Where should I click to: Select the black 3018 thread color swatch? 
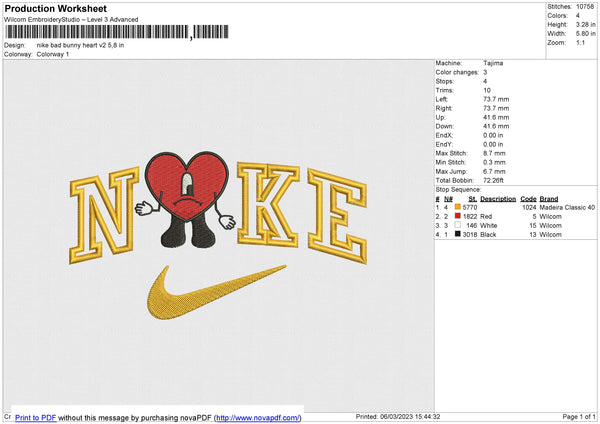(x=458, y=234)
